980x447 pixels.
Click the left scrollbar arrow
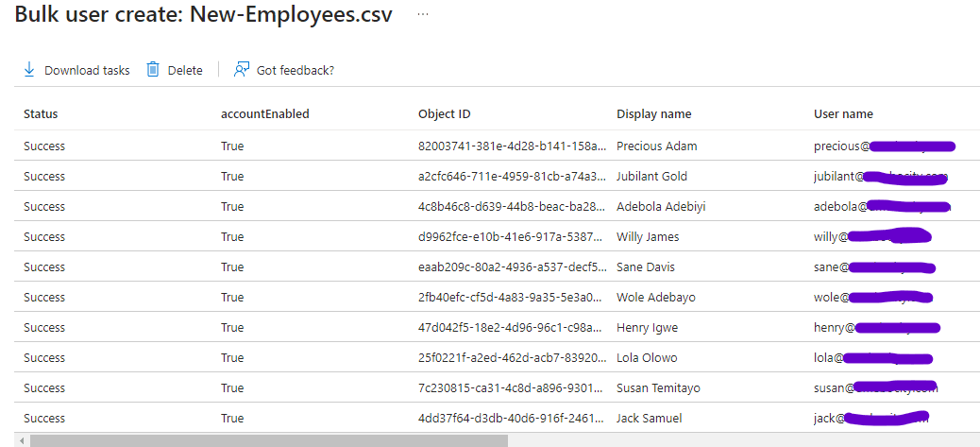tap(21, 440)
